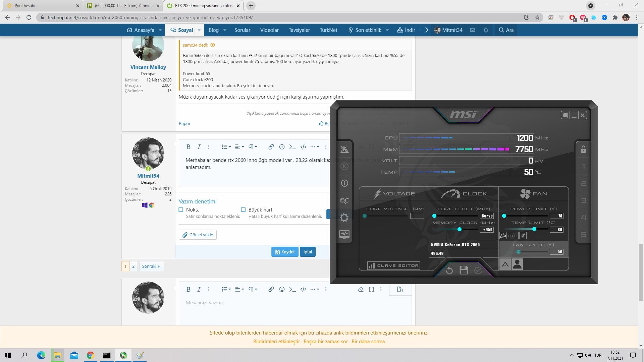Click the hardware monitor icon
Viewport: 644px width, 362px height.
[x=344, y=234]
